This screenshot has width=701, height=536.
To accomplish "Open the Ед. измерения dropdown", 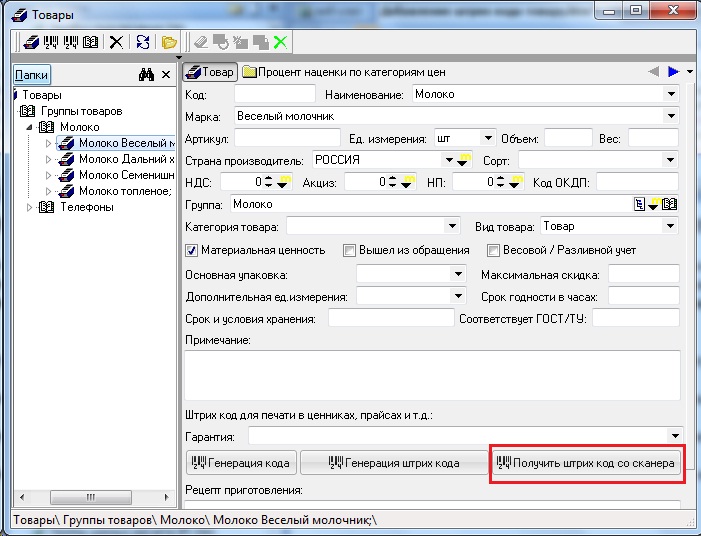I will pyautogui.click(x=488, y=138).
